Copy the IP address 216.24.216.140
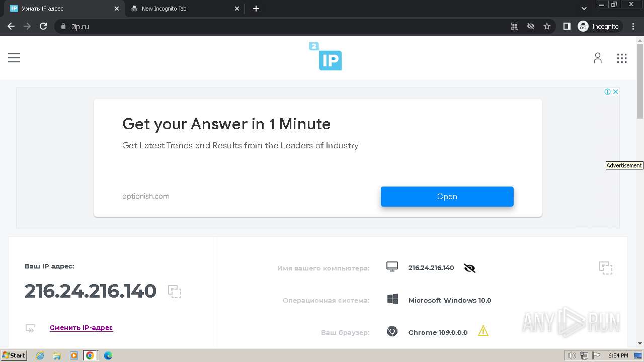 tap(175, 292)
